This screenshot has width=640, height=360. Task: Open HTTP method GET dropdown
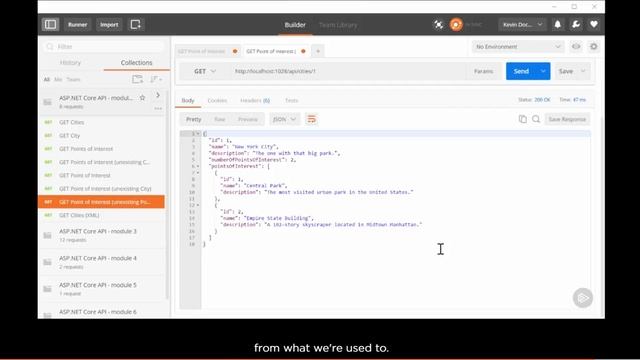(204, 71)
